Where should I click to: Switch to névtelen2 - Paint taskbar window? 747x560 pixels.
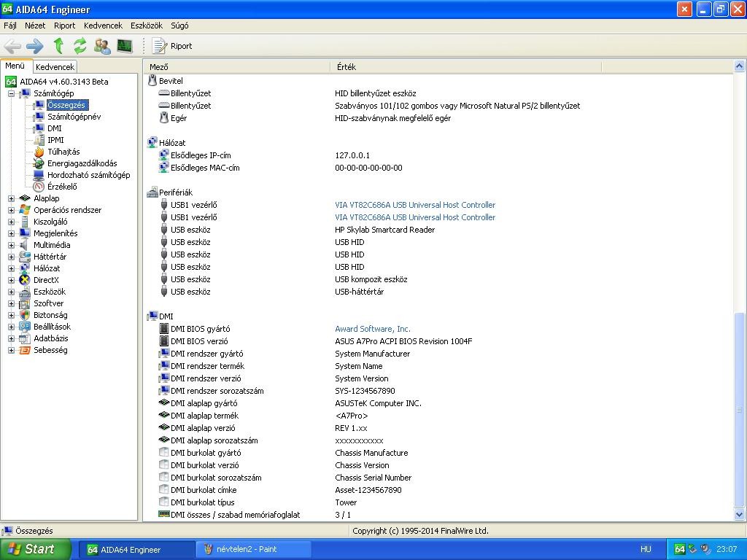(x=253, y=549)
